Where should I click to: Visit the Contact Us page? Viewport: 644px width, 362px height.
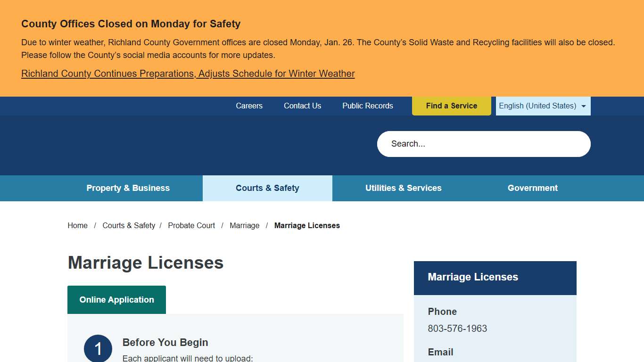tap(302, 106)
